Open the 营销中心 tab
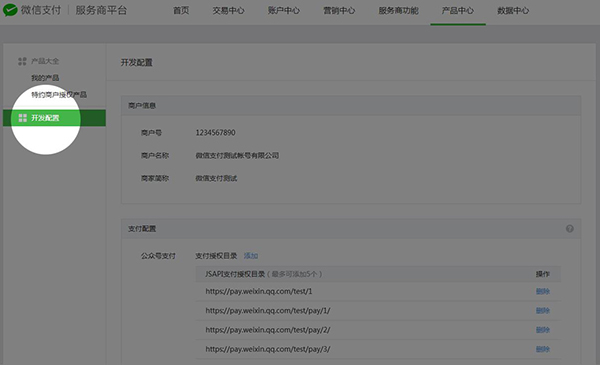600x365 pixels. point(339,11)
